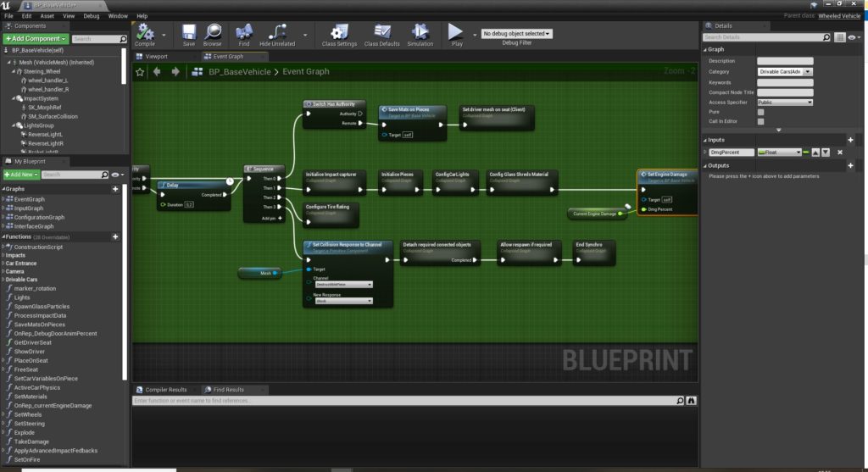
Task: Open the Asset menu
Action: (47, 16)
